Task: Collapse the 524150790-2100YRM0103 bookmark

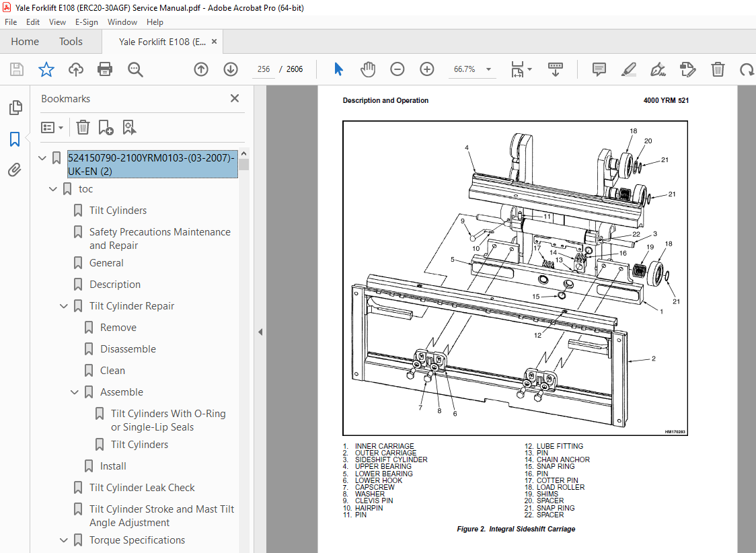Action: pyautogui.click(x=42, y=157)
